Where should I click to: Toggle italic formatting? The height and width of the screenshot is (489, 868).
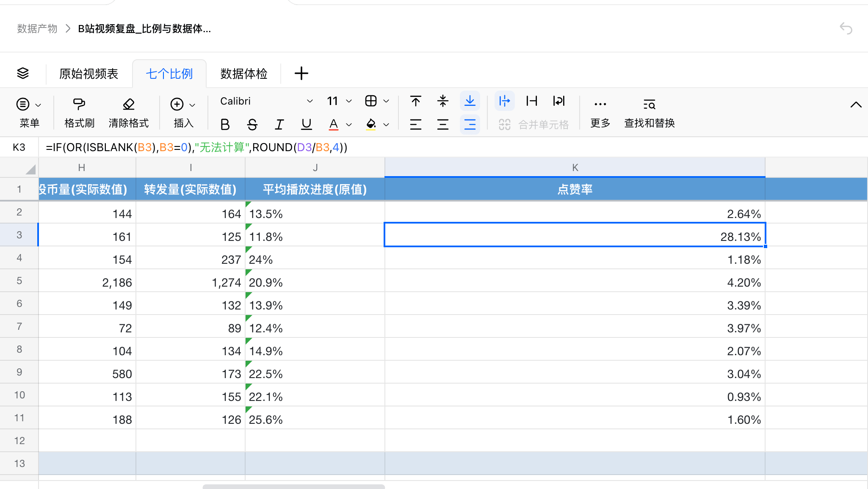(x=279, y=124)
